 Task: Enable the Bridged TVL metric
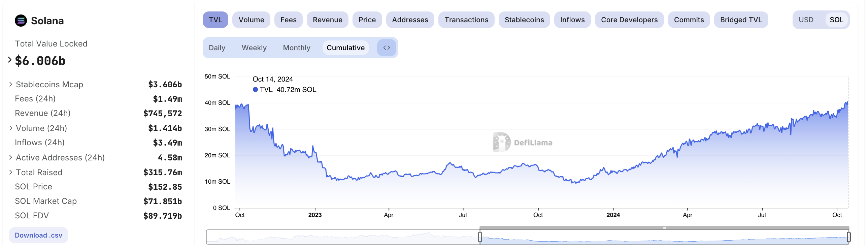(x=741, y=20)
